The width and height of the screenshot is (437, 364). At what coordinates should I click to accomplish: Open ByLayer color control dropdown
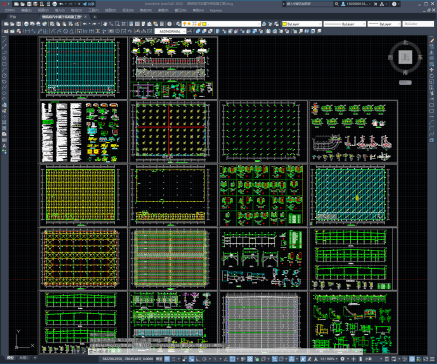pos(302,24)
